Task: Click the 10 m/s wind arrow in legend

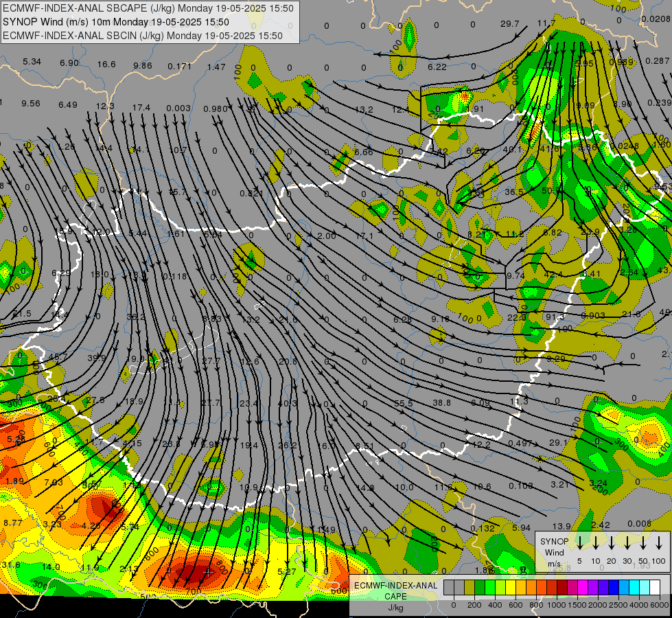Action: coord(595,542)
